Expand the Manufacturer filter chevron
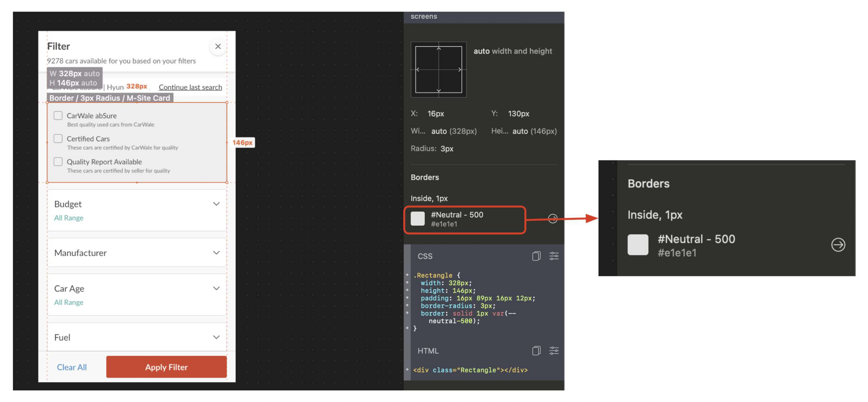 pos(216,253)
